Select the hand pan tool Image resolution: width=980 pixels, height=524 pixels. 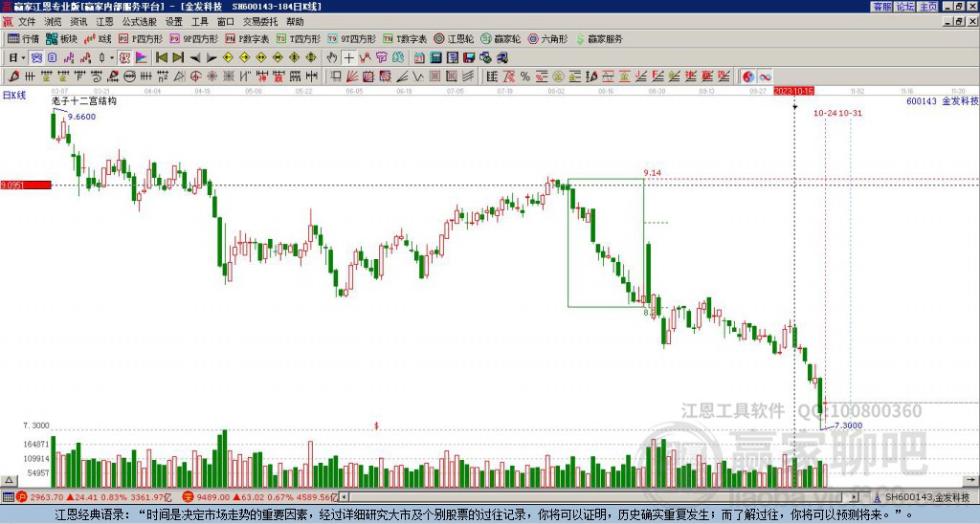click(332, 58)
